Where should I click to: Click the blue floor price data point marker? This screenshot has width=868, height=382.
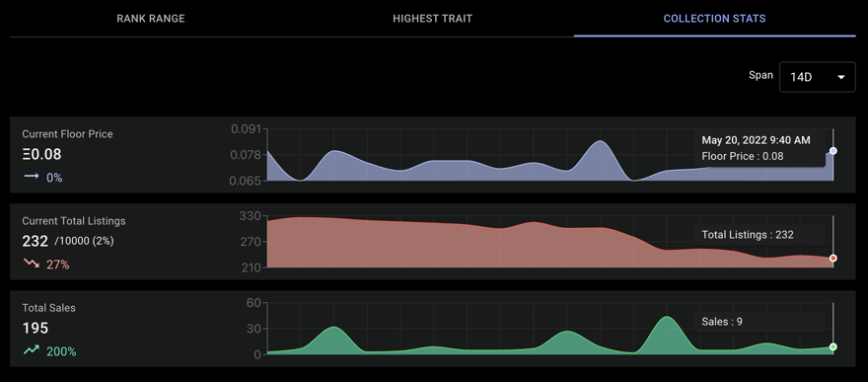[x=833, y=151]
